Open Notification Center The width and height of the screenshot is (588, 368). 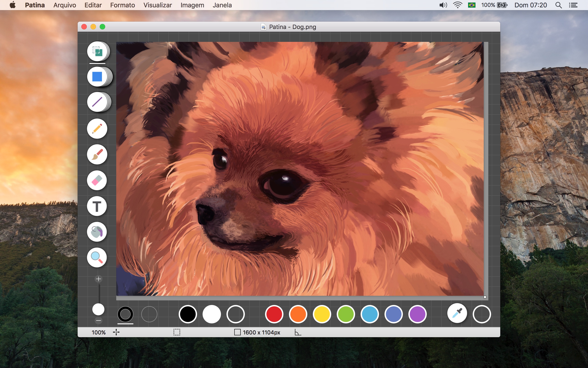573,5
